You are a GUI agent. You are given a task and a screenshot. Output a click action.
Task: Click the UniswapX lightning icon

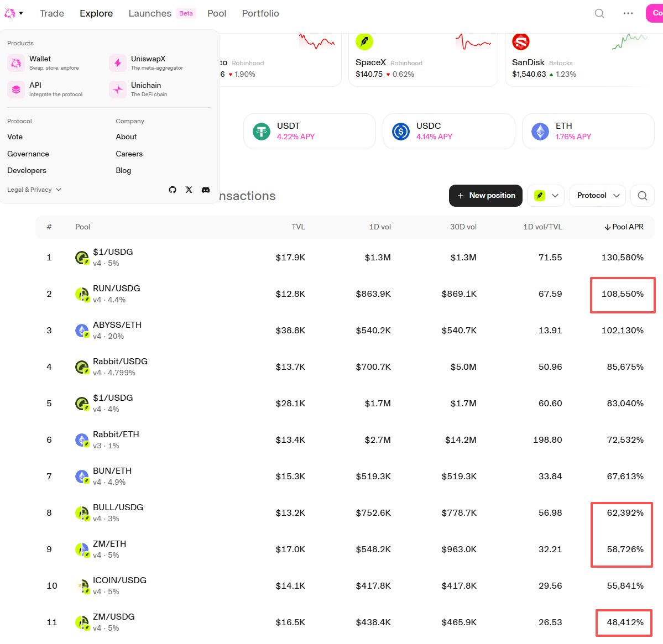tap(118, 63)
